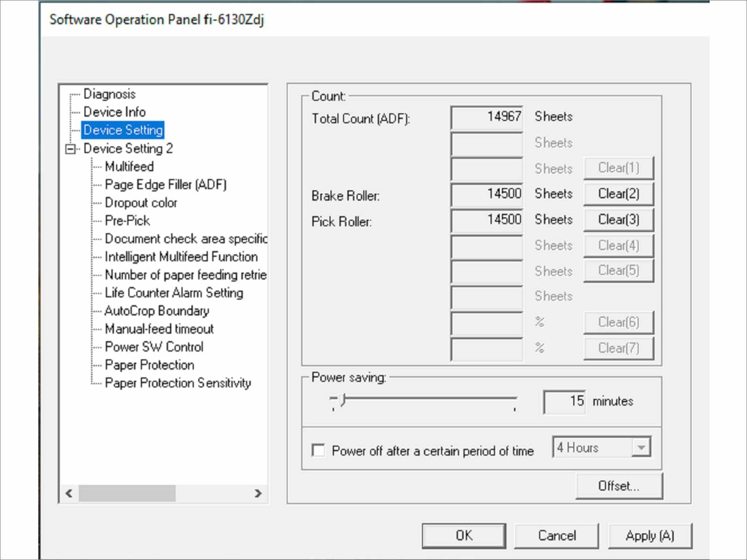This screenshot has height=560, width=747.
Task: Open Document check area specification item
Action: click(186, 238)
